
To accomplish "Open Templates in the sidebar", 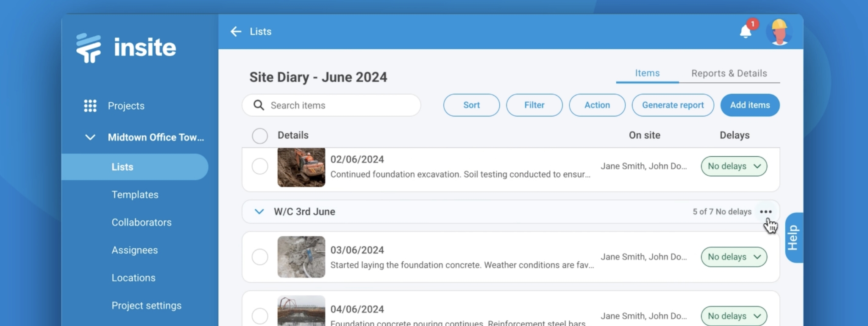I will (x=135, y=195).
